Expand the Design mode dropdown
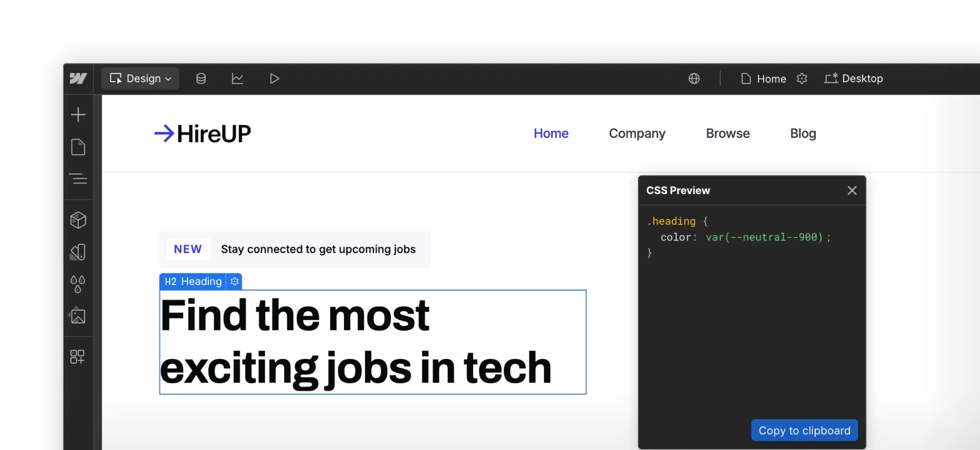The image size is (980, 450). point(140,79)
